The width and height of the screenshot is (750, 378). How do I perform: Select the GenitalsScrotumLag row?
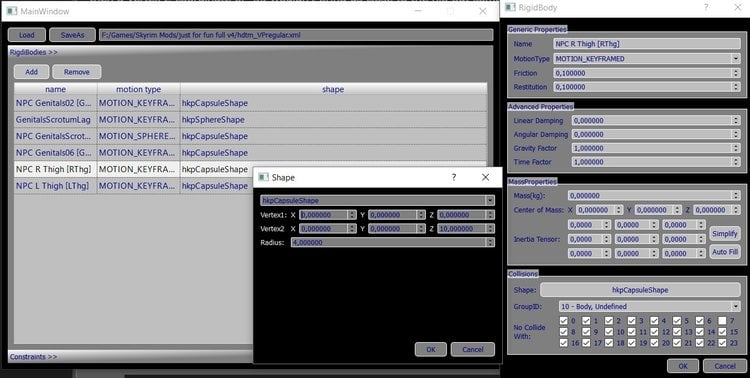[251, 120]
